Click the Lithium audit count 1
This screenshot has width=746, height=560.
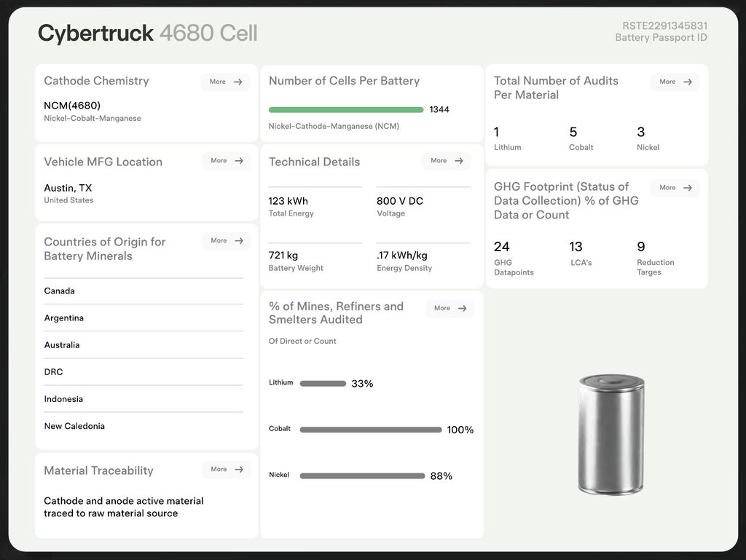pyautogui.click(x=497, y=132)
